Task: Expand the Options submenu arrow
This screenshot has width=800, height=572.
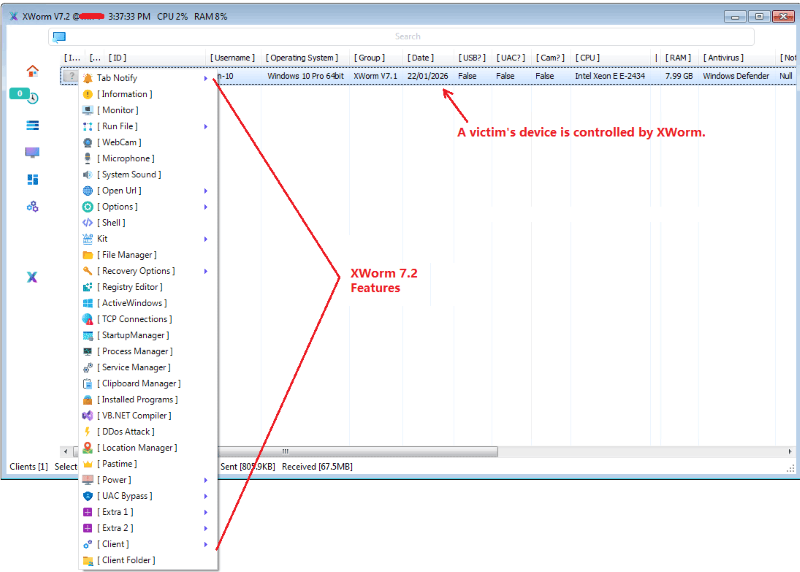Action: 206,207
